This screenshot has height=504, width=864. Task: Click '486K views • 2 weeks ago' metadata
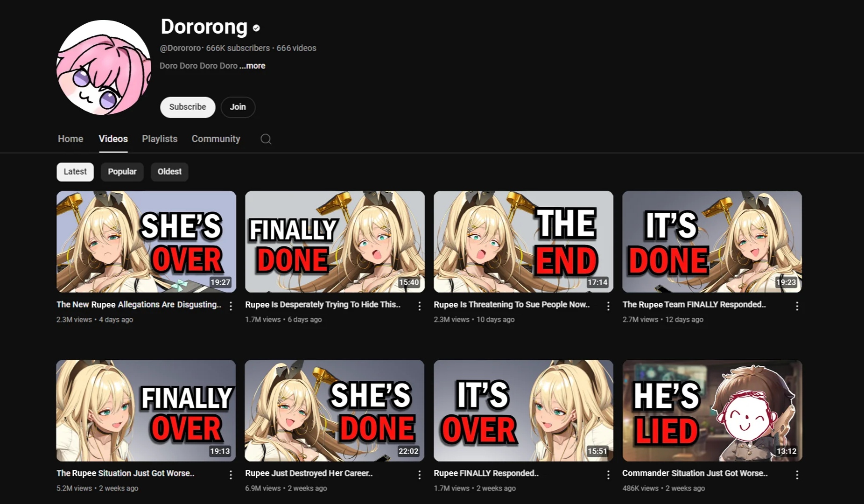664,489
